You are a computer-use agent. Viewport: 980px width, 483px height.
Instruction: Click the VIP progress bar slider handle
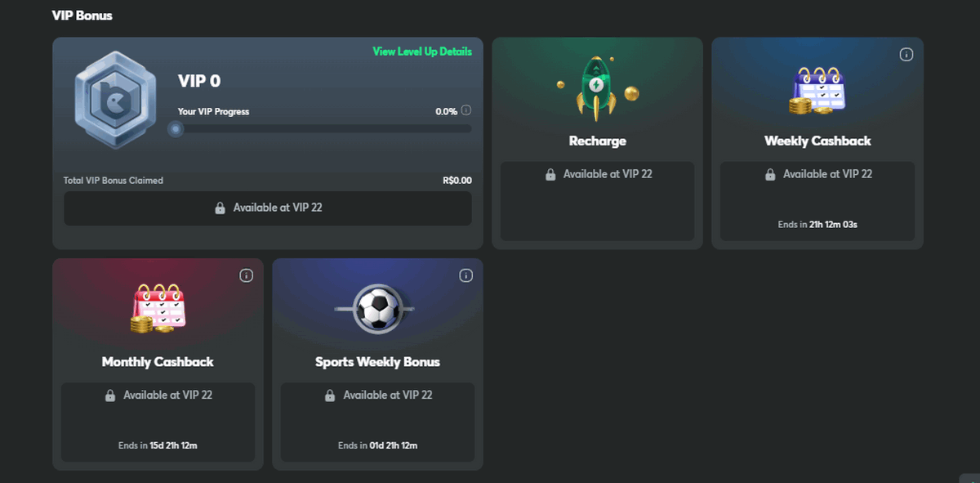click(x=176, y=128)
